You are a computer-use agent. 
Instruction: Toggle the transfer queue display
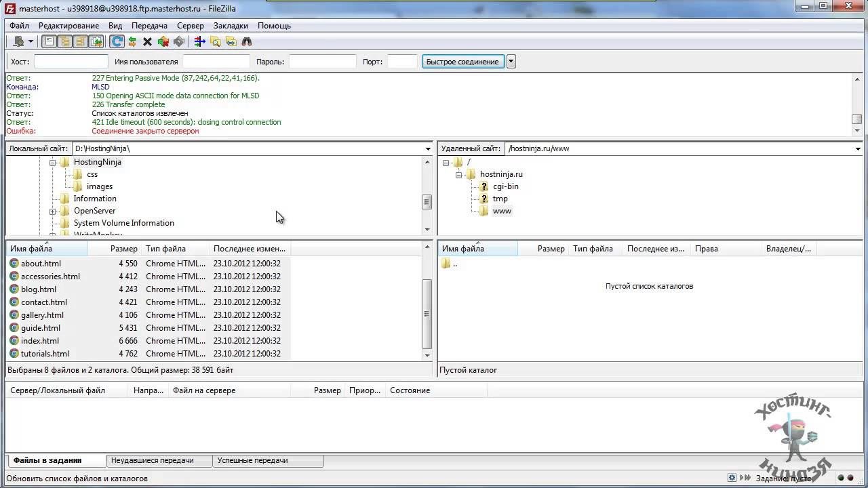96,42
